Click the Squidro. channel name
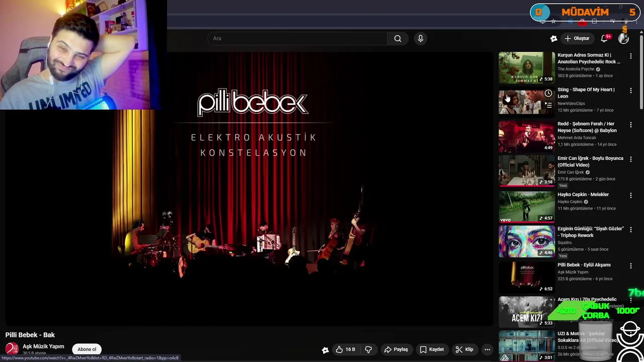Viewport: 644px width, 362px height. [x=565, y=242]
